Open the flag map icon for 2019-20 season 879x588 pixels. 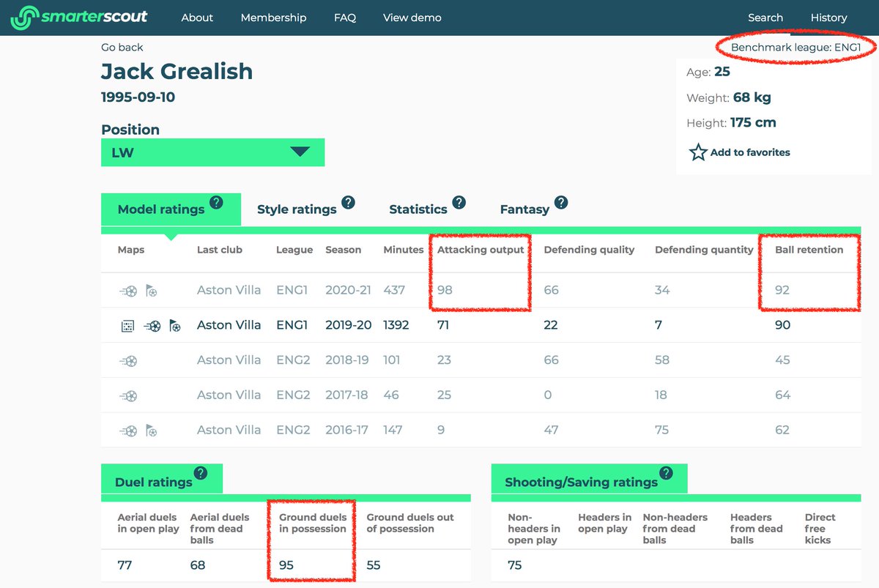(175, 326)
